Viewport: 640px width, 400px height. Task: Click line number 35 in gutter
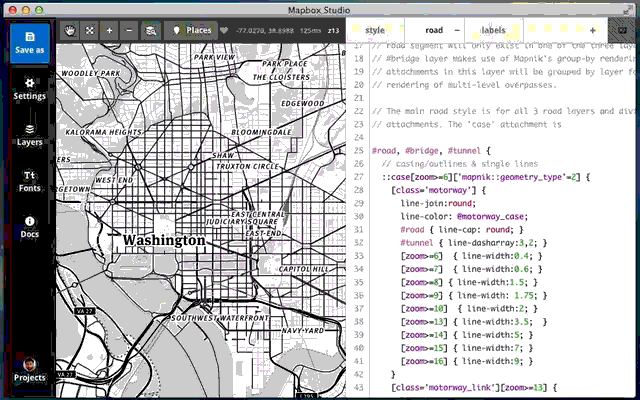(358, 282)
